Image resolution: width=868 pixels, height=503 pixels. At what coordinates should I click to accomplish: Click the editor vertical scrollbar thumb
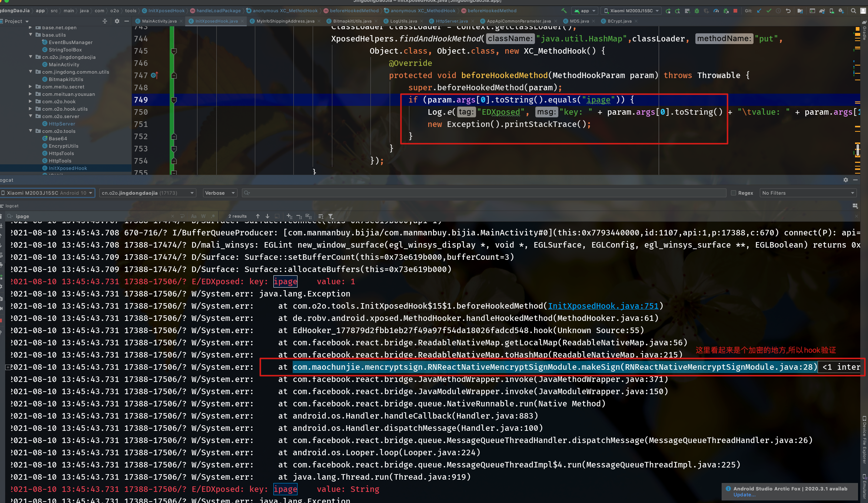coord(857,150)
